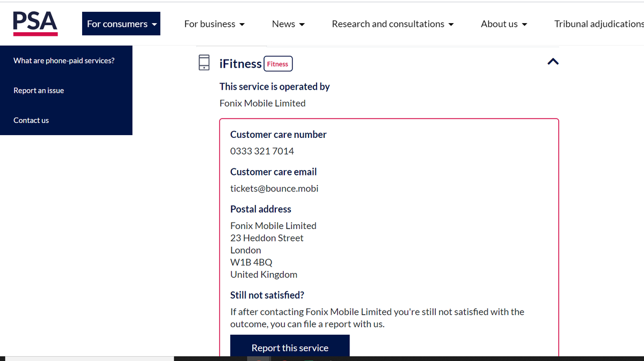Open the For business dropdown menu
The width and height of the screenshot is (644, 361).
click(214, 24)
